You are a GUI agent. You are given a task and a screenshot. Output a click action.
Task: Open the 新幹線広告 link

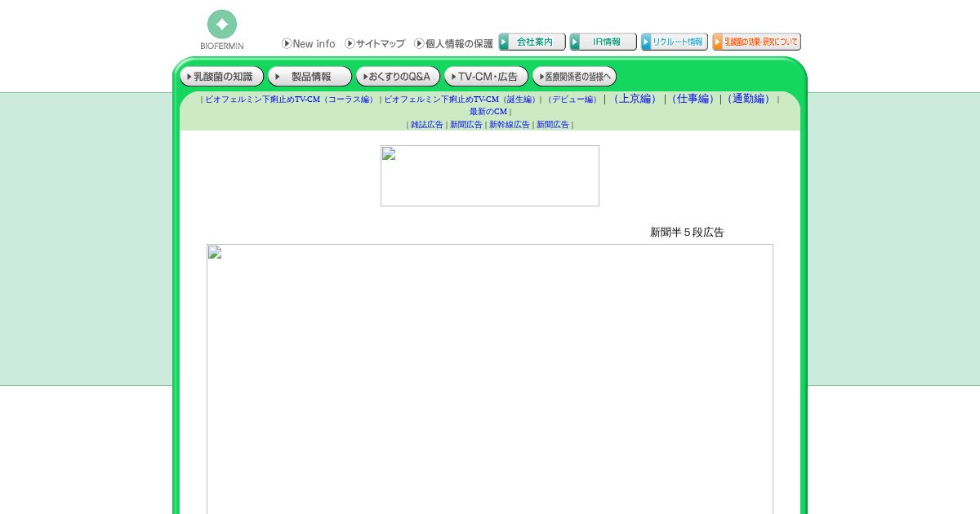click(510, 125)
